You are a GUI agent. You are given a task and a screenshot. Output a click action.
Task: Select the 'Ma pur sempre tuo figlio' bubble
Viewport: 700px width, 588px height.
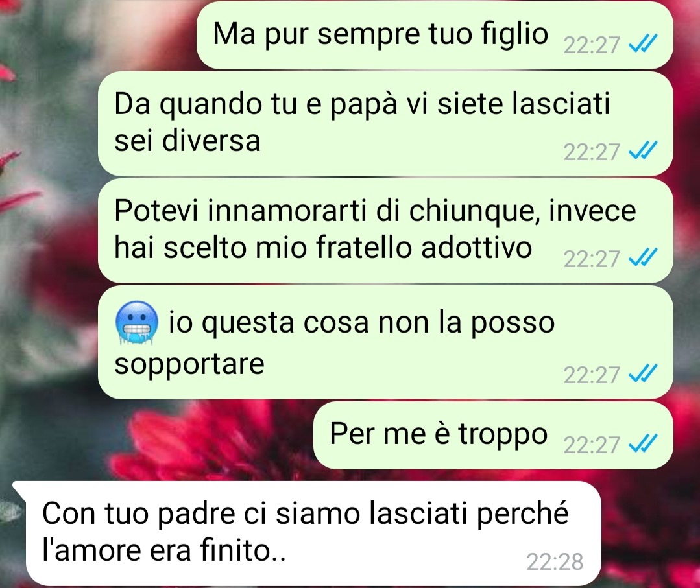pos(435,35)
